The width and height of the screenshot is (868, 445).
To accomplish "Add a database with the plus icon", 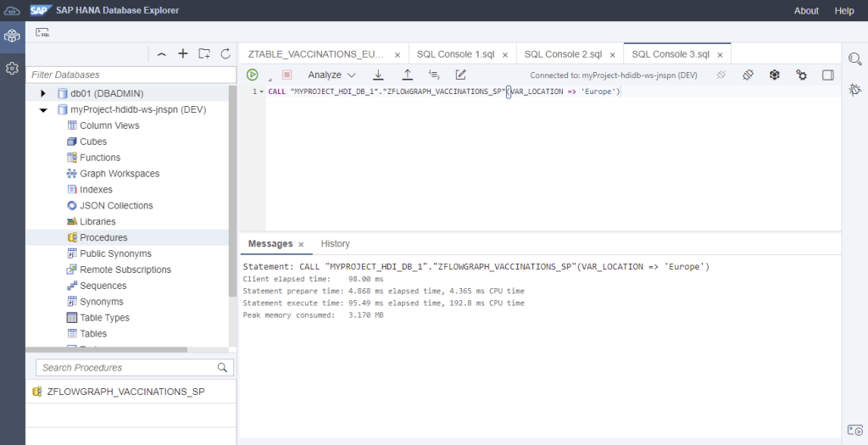I will [x=183, y=53].
